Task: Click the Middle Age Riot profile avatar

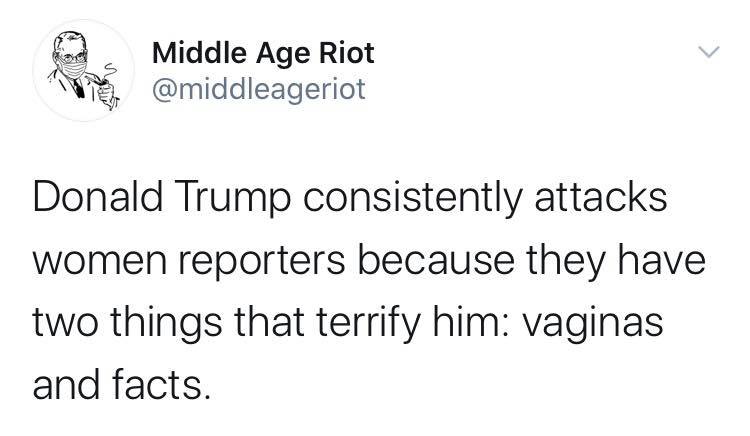Action: point(83,70)
